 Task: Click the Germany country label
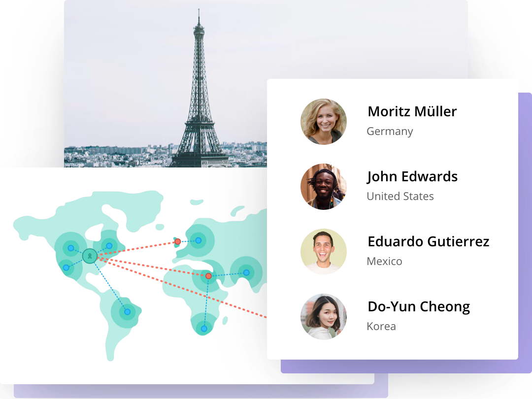(390, 132)
